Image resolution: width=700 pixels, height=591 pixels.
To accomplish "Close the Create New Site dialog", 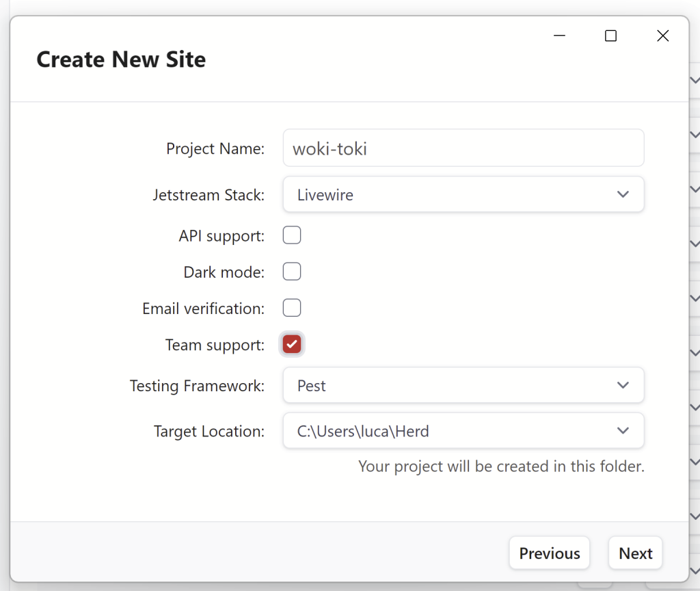I will pos(662,36).
